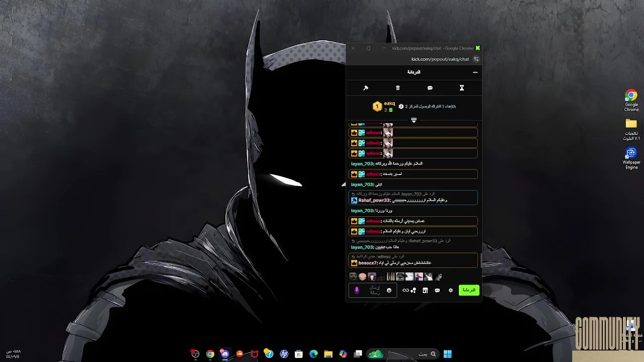Click username Rahaf_powr33 in chat
Viewport: 644px width, 362px height.
[x=374, y=200]
